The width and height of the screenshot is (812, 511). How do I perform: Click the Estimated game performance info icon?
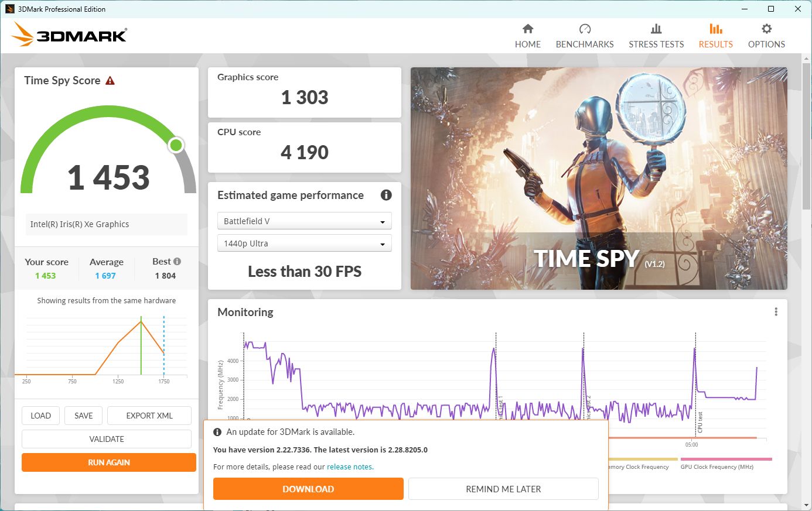[x=386, y=195]
